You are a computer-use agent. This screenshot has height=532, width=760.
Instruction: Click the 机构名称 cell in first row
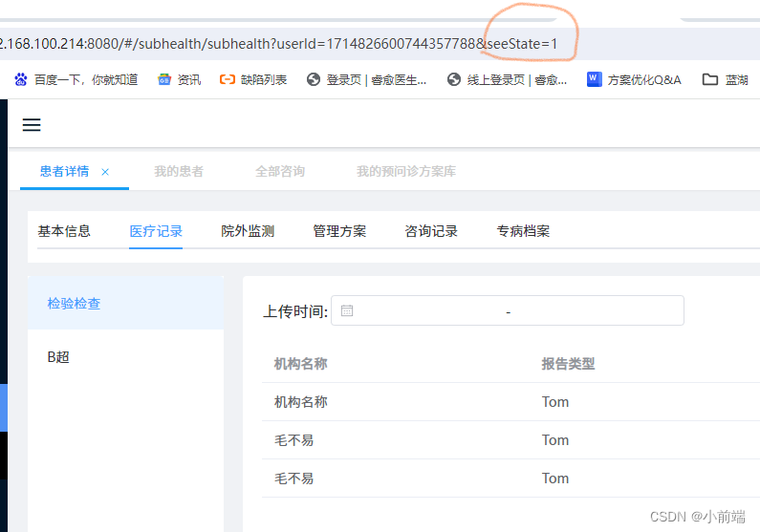[x=301, y=402]
